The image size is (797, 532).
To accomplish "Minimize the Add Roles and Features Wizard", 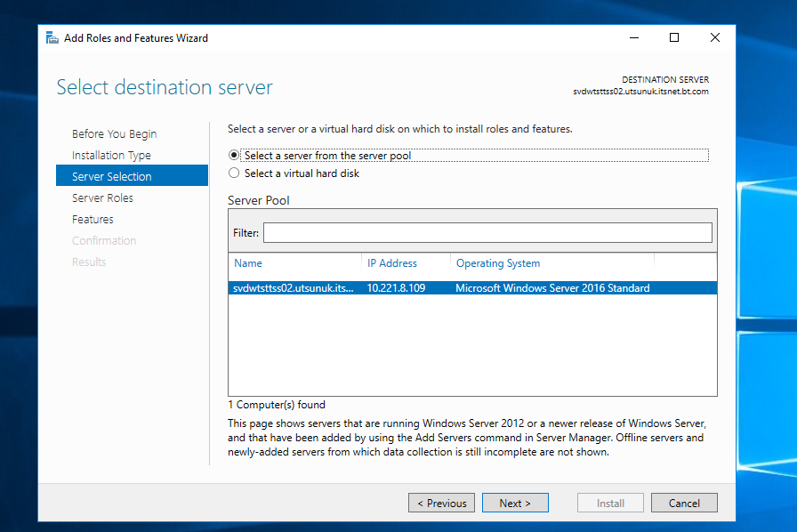I will [x=634, y=37].
